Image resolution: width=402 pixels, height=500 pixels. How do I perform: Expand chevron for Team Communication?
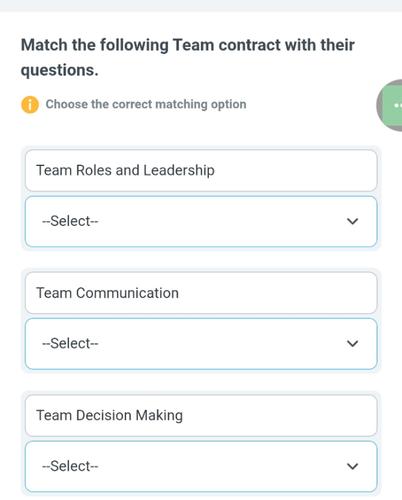tap(352, 344)
